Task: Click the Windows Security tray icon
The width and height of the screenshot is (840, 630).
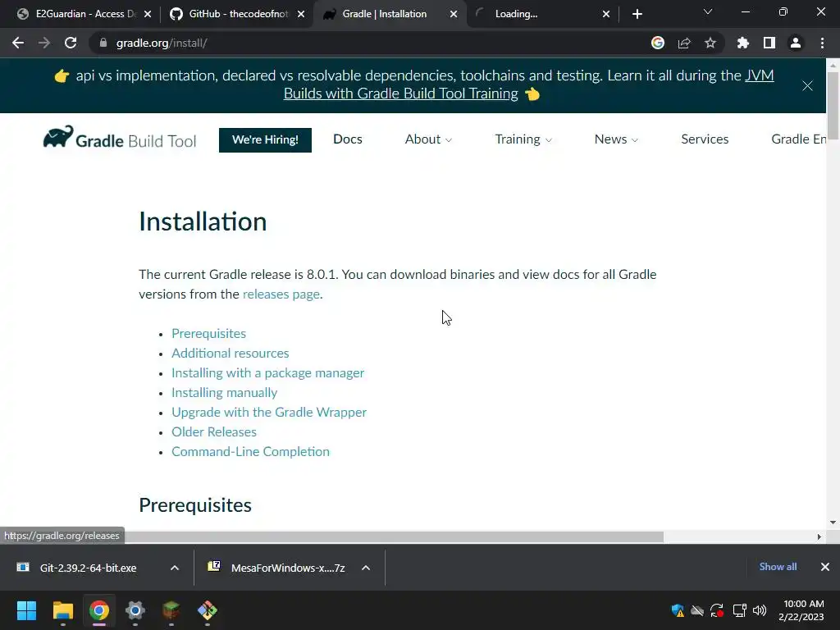Action: [x=678, y=610]
